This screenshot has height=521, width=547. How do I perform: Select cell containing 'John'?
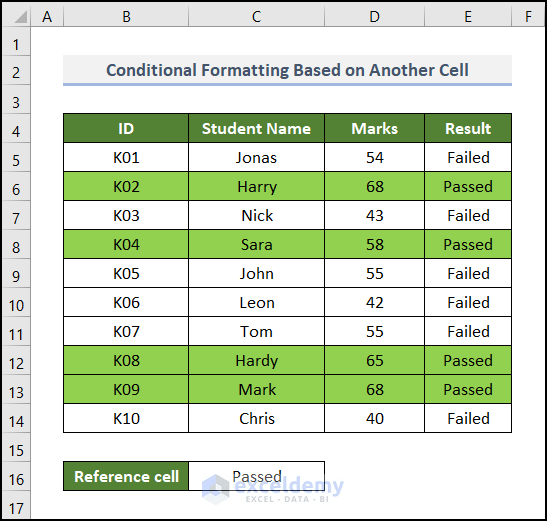(x=256, y=273)
